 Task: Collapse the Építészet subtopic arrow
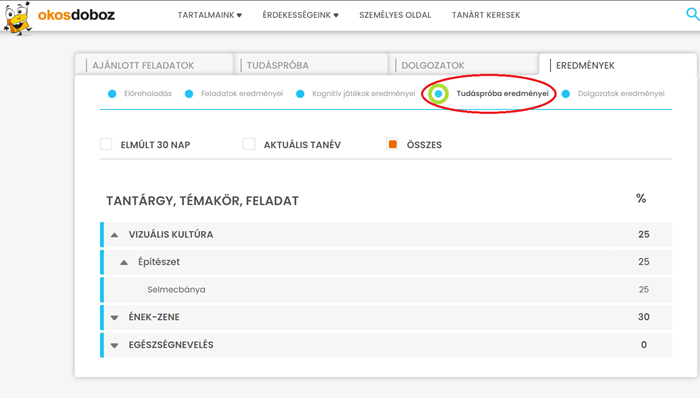click(124, 262)
